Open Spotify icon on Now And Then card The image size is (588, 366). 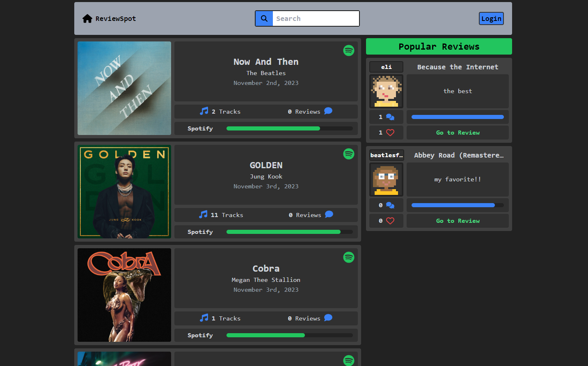(x=349, y=50)
